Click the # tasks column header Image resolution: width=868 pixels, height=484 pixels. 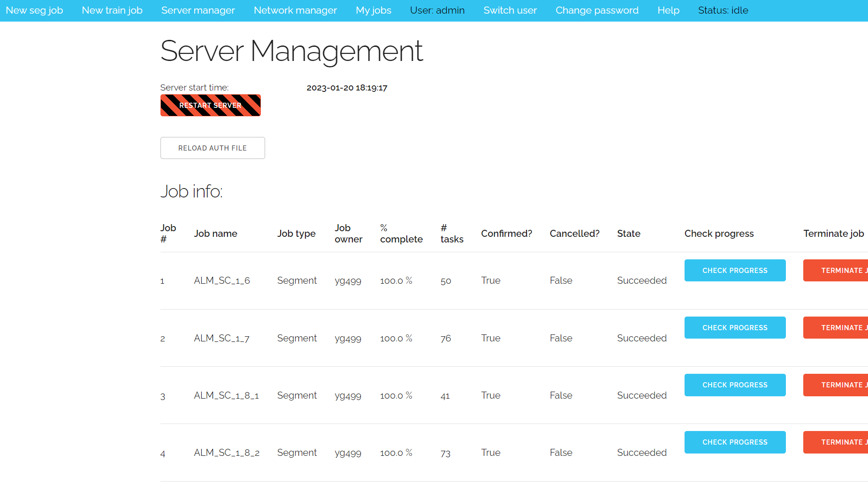[452, 234]
